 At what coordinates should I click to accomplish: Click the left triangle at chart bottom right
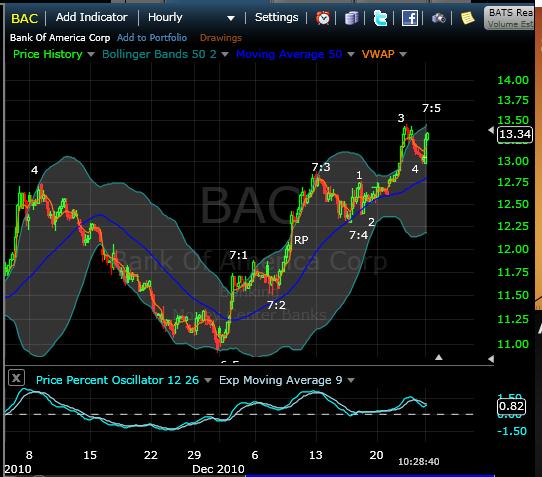tap(491, 359)
